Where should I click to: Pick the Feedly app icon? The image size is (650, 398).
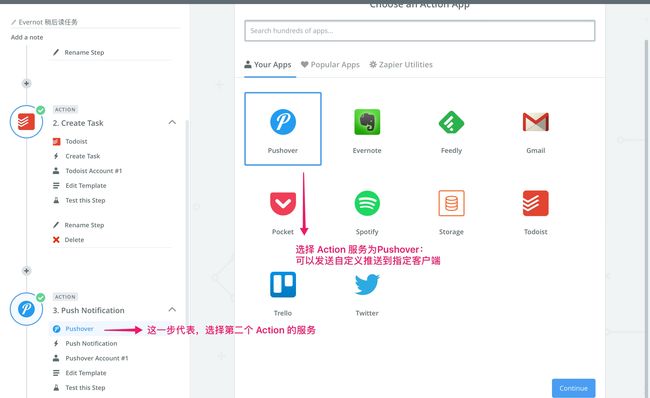click(451, 122)
